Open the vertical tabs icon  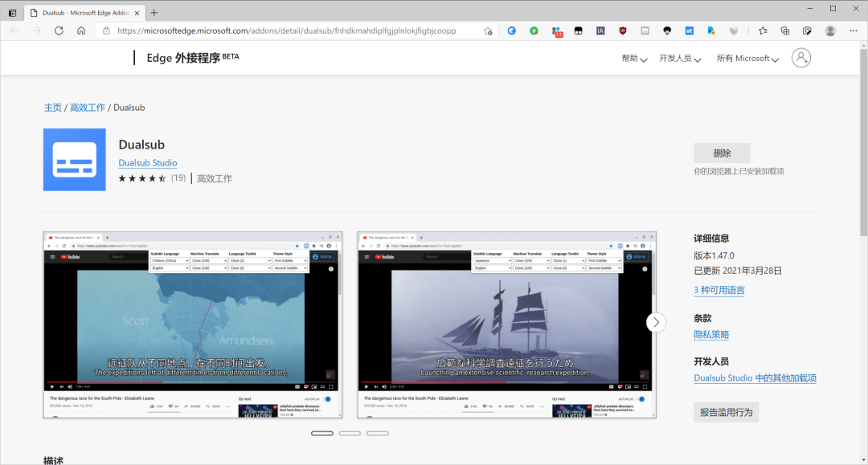click(x=12, y=12)
